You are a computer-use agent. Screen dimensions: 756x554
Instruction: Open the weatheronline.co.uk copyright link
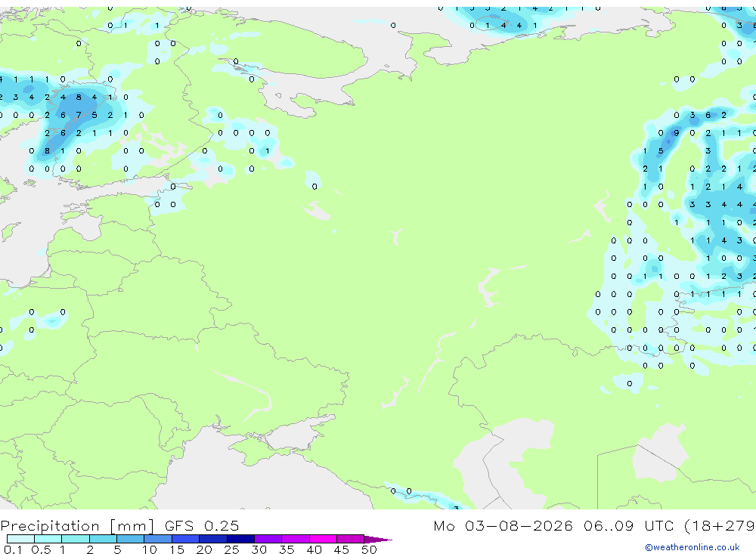click(x=692, y=547)
